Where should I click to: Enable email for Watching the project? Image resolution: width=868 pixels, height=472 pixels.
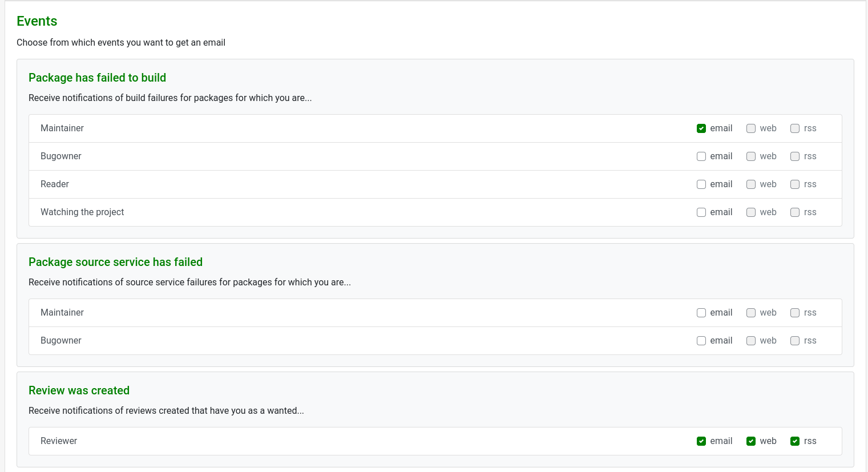(x=701, y=212)
